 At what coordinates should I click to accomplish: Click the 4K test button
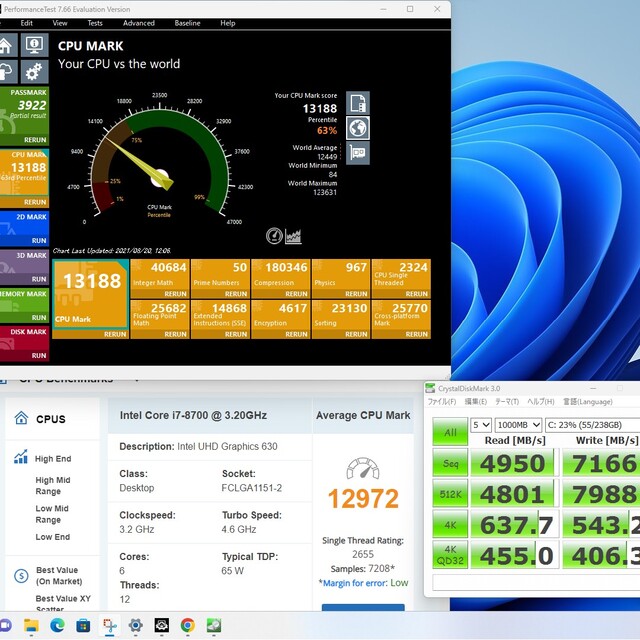[450, 525]
